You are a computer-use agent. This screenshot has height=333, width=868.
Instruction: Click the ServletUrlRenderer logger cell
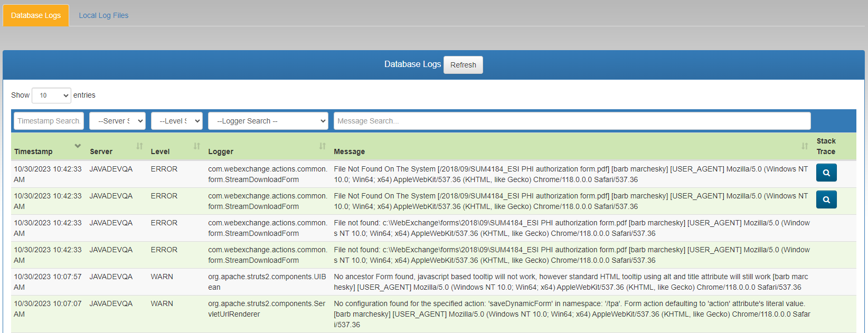click(267, 309)
